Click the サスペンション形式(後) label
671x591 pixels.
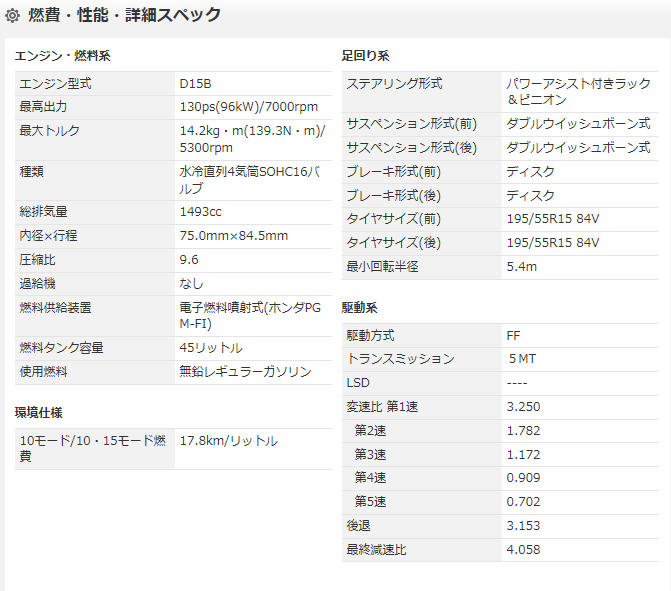tap(412, 148)
